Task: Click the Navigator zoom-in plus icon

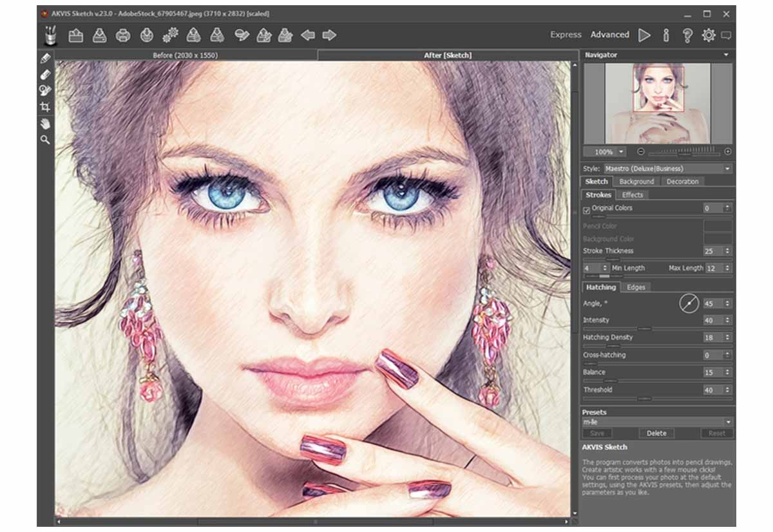Action: coord(728,152)
